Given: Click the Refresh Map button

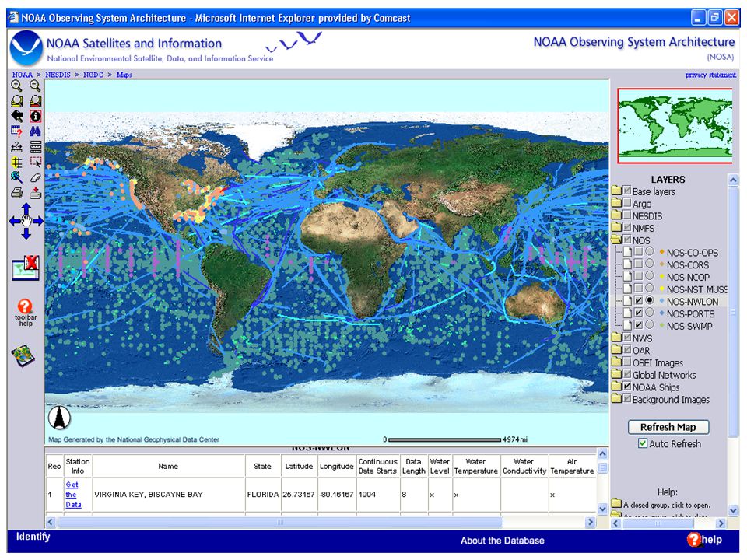Looking at the screenshot, I should pos(668,427).
